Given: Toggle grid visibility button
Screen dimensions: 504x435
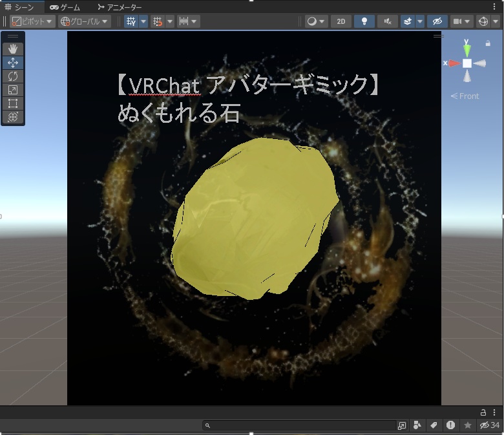Looking at the screenshot, I should point(131,21).
